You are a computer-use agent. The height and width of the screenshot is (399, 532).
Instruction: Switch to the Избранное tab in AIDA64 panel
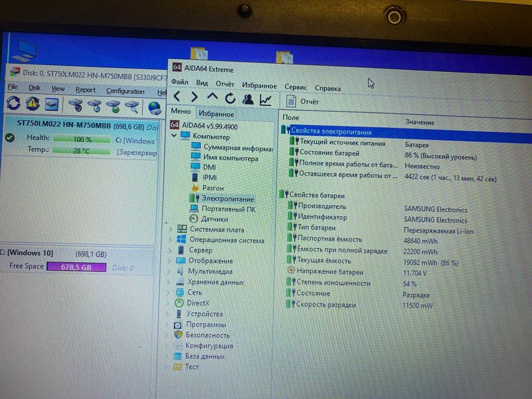tap(217, 113)
